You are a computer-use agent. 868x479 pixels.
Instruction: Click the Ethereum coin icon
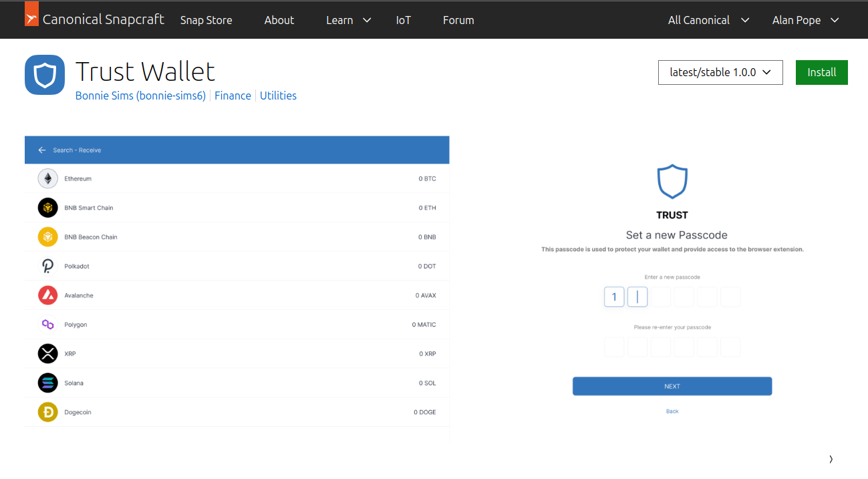pyautogui.click(x=47, y=179)
